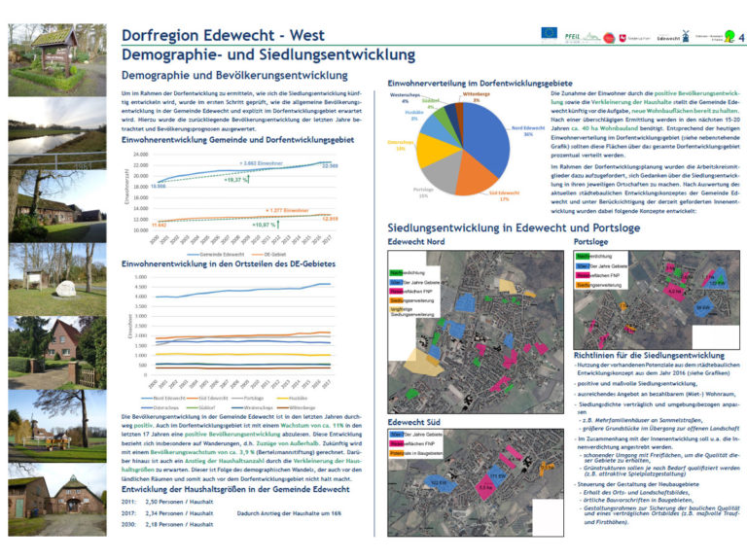Click text Dadurch Anstieg der Haushalte um 16%

pyautogui.click(x=289, y=513)
